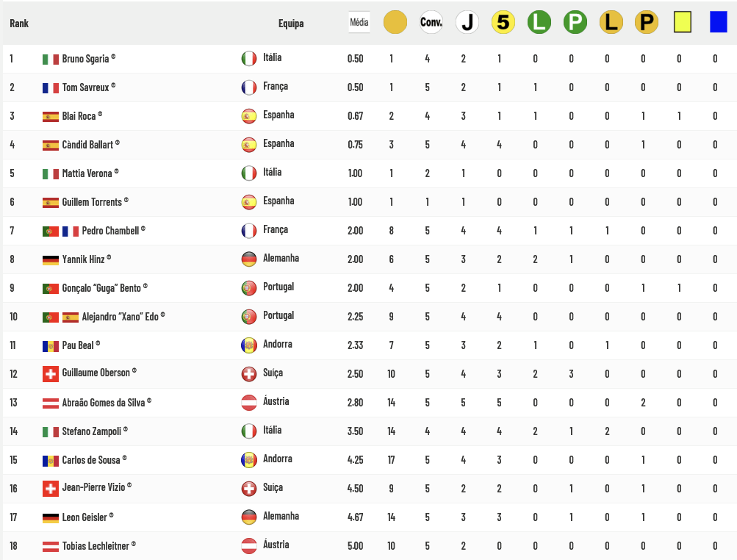
Task: Click Suíça crest in Jean-Pierre Vizio row
Action: point(248,489)
